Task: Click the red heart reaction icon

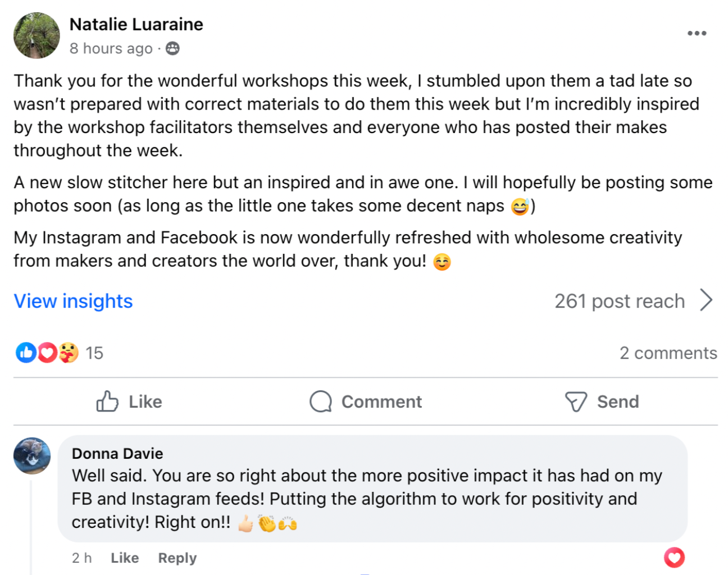Action: tap(47, 353)
